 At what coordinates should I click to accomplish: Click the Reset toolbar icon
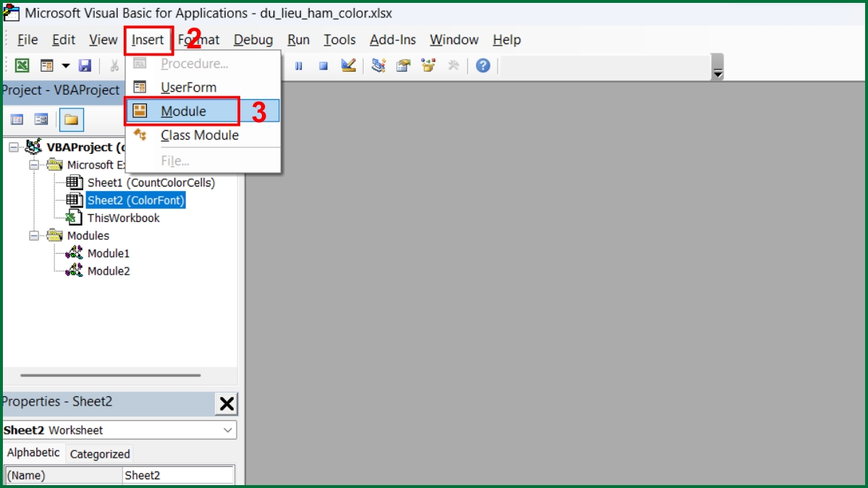pos(323,65)
